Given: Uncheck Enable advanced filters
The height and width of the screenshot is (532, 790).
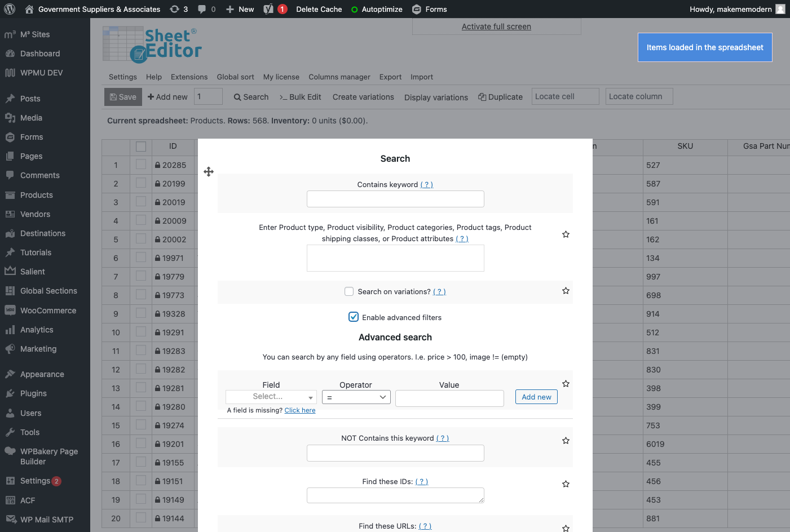Looking at the screenshot, I should (x=354, y=317).
